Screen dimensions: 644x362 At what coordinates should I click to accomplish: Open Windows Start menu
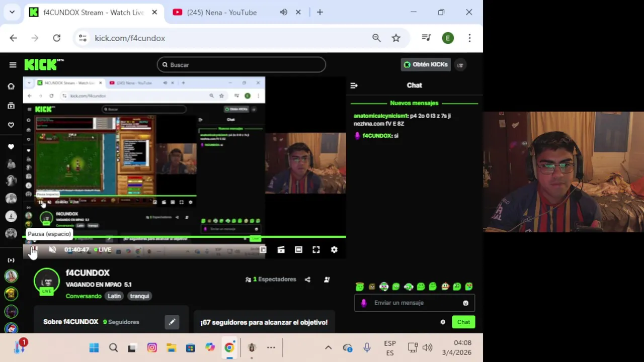pos(94,348)
